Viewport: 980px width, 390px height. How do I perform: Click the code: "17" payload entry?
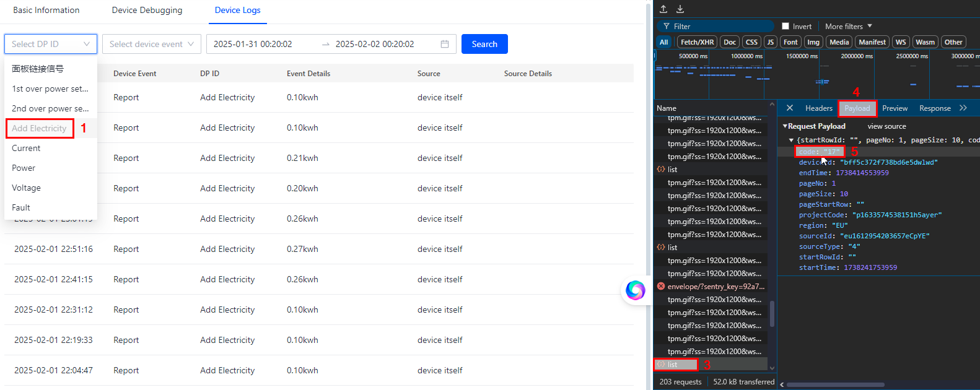pyautogui.click(x=819, y=152)
